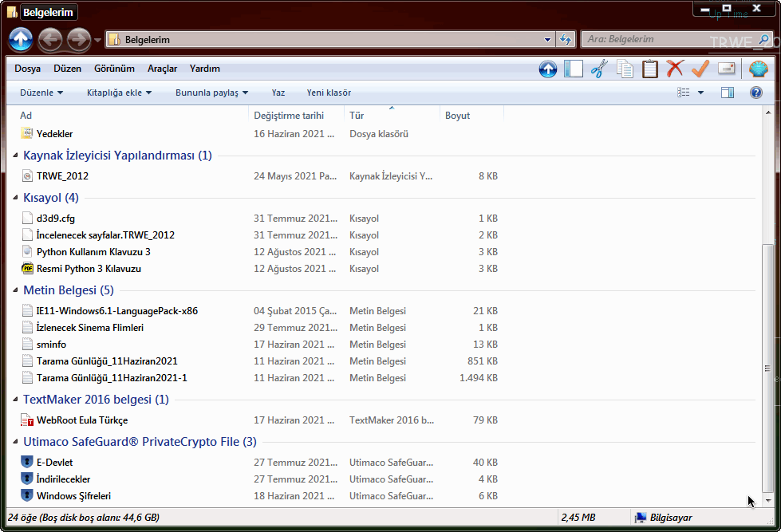Screen dimensions: 781x532
Task: Select İncelenecek sayfalar.TRWE_2012 file
Action: coord(105,235)
